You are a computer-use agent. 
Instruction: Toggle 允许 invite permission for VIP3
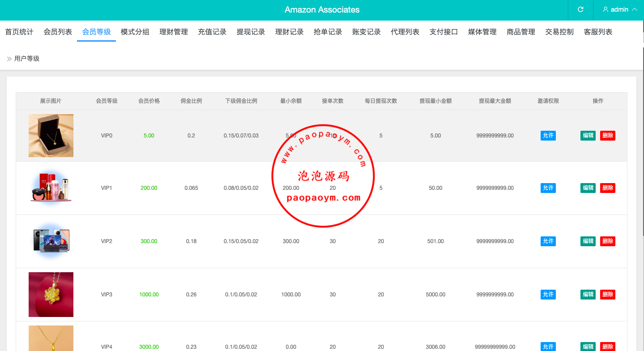[x=548, y=295]
